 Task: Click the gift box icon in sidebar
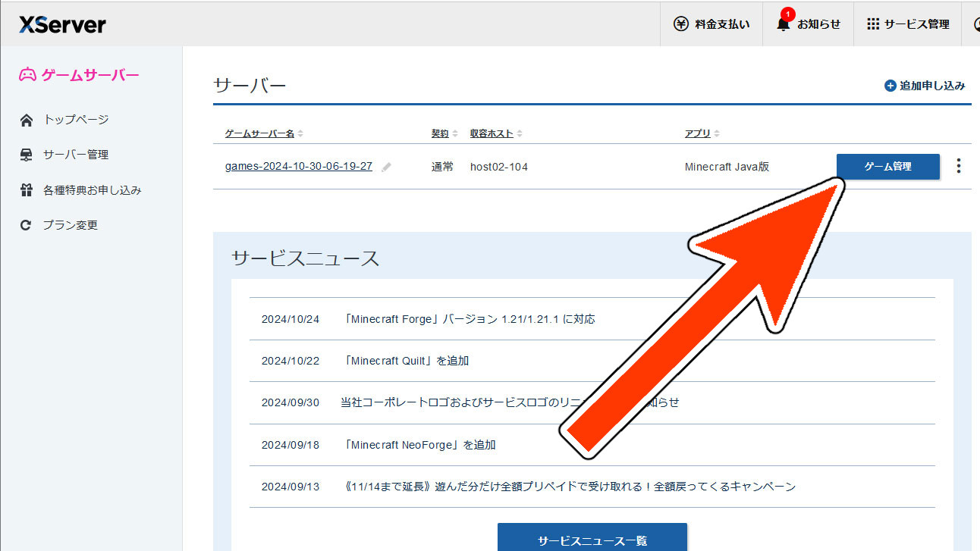pos(27,190)
